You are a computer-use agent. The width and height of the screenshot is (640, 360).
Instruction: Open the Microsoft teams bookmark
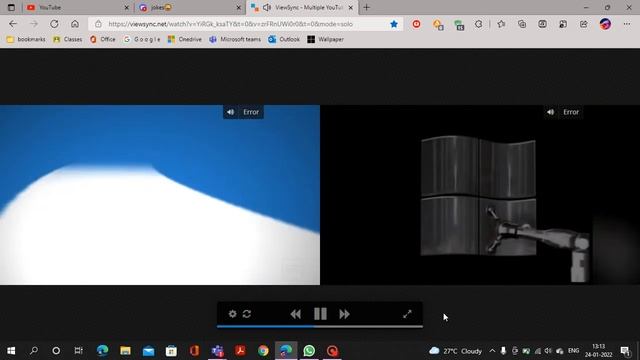[x=235, y=39]
